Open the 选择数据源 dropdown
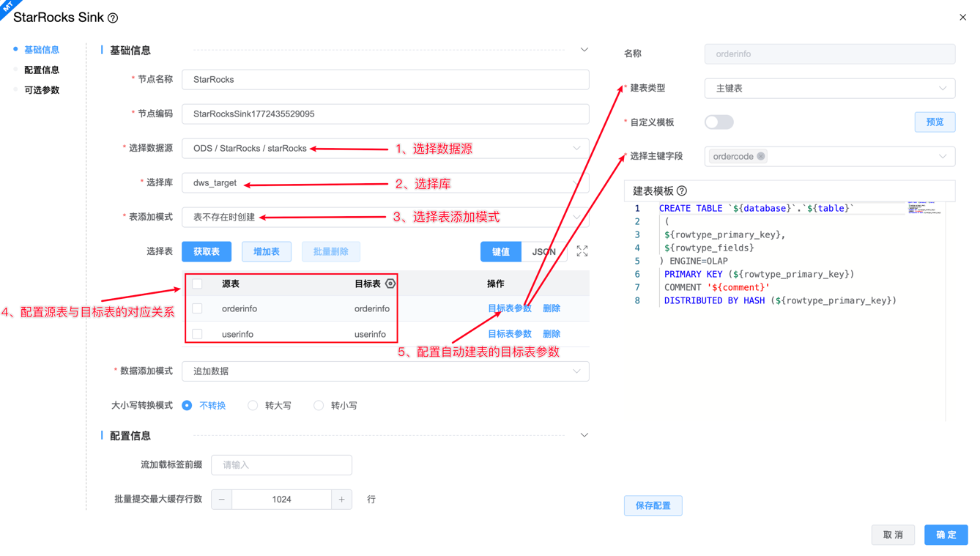This screenshot has width=980, height=556. point(385,149)
